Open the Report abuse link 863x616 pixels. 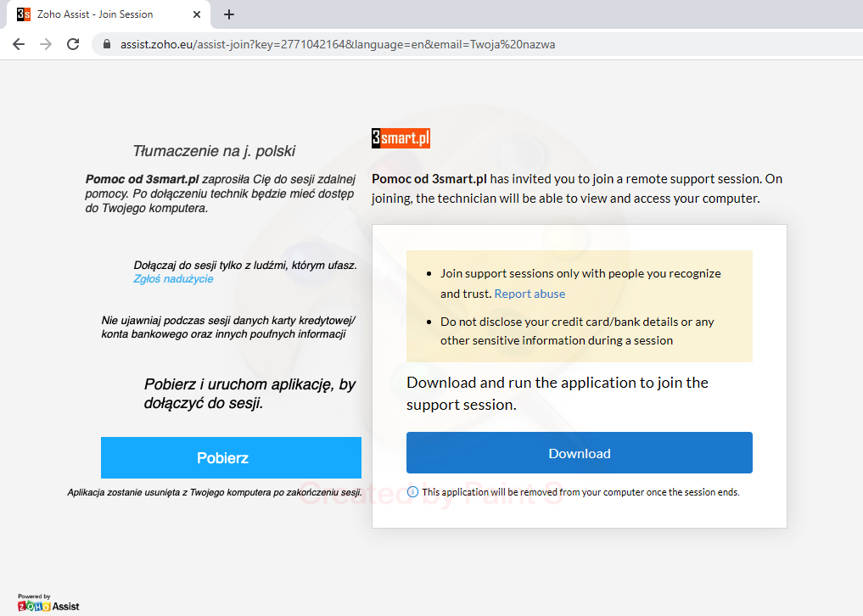530,294
